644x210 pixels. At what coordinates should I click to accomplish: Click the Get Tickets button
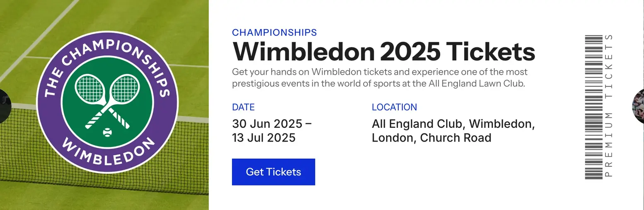point(273,172)
